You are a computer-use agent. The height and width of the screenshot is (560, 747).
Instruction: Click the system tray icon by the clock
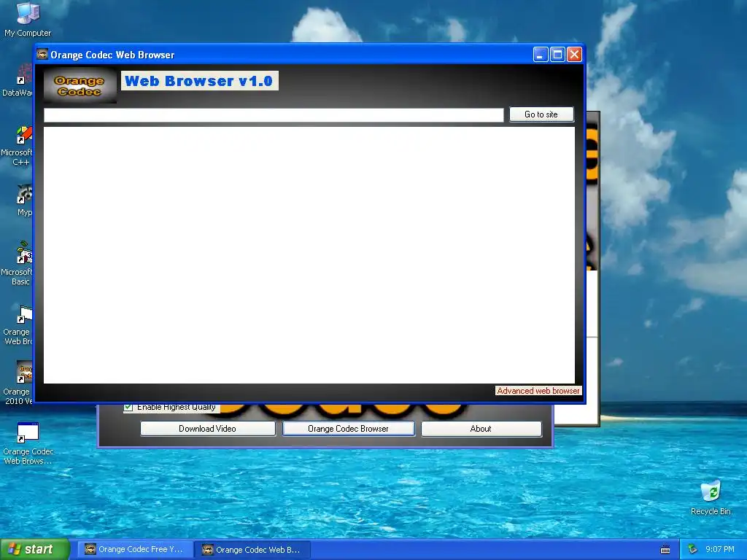(x=692, y=550)
